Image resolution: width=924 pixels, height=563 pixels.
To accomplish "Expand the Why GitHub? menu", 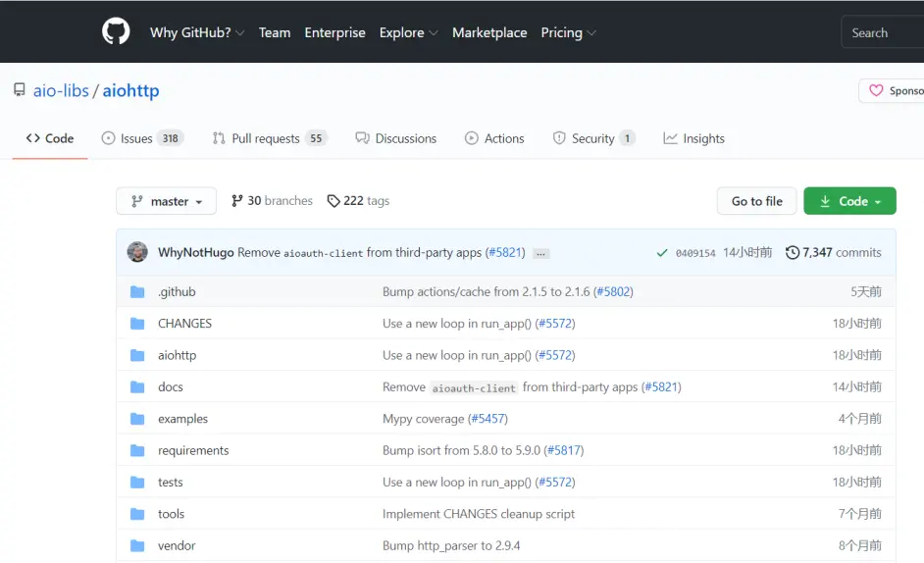I will pos(197,32).
